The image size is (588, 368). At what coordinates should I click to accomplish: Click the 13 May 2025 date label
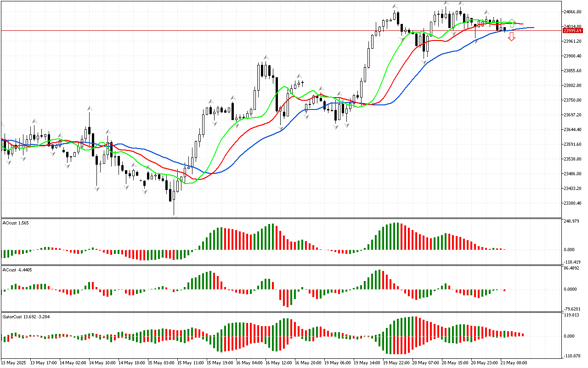pyautogui.click(x=13, y=362)
